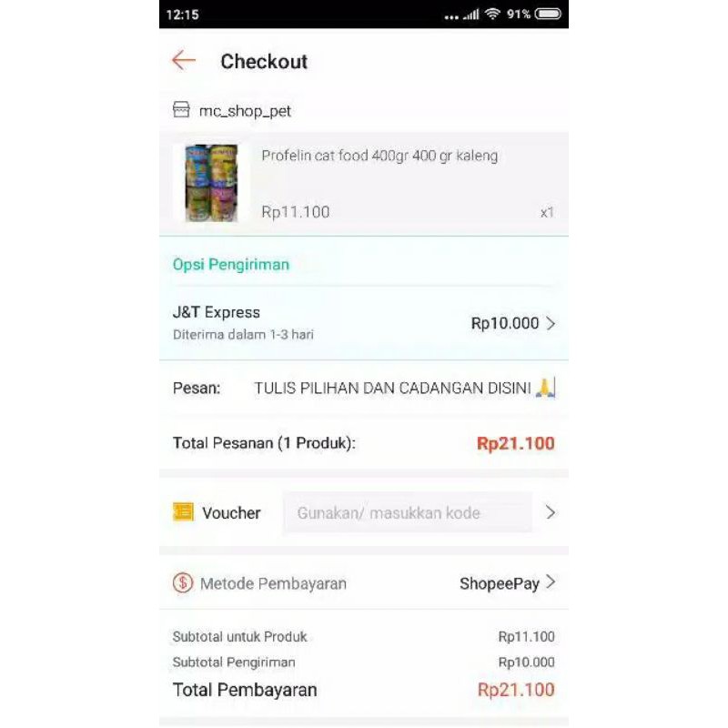Expand the Voucher row chevron
The image size is (728, 728).
[x=551, y=512]
